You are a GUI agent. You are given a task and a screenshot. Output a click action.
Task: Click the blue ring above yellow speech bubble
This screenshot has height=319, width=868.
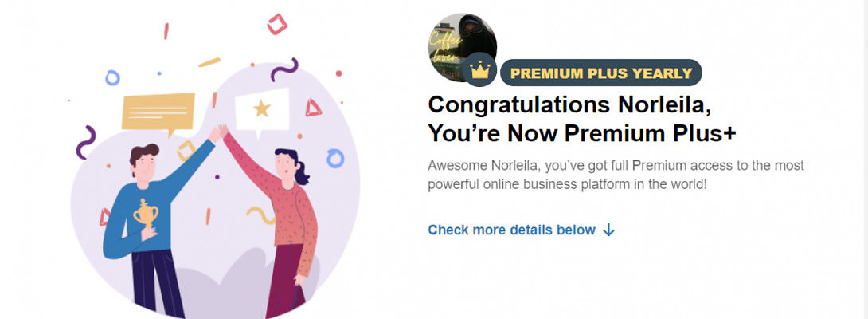112,77
